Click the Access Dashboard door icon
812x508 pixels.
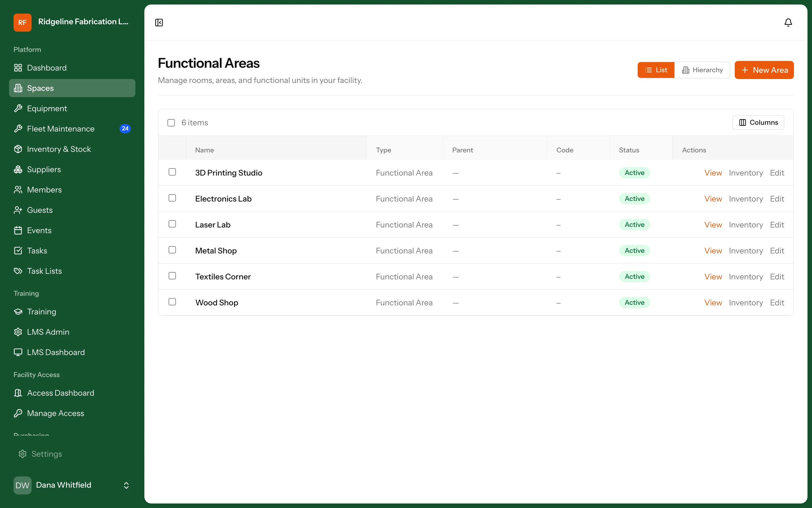(x=18, y=393)
